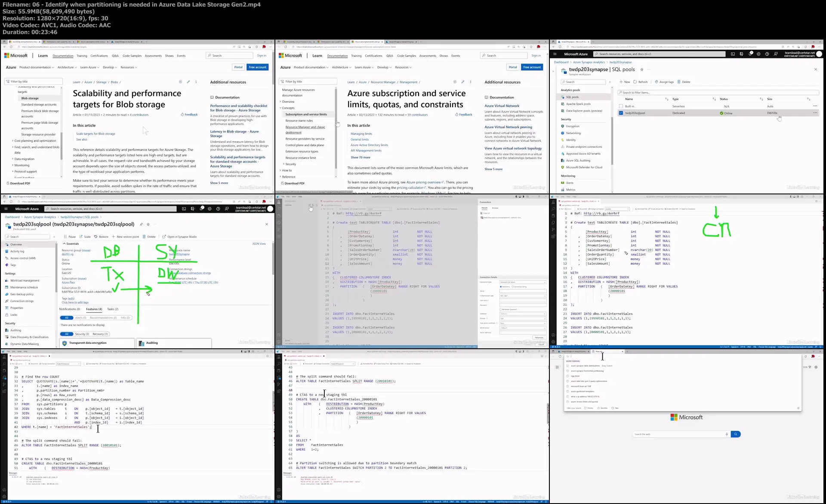The image size is (826, 504).
Task: Switch to the Tasks (2) tab
Action: [x=113, y=309]
